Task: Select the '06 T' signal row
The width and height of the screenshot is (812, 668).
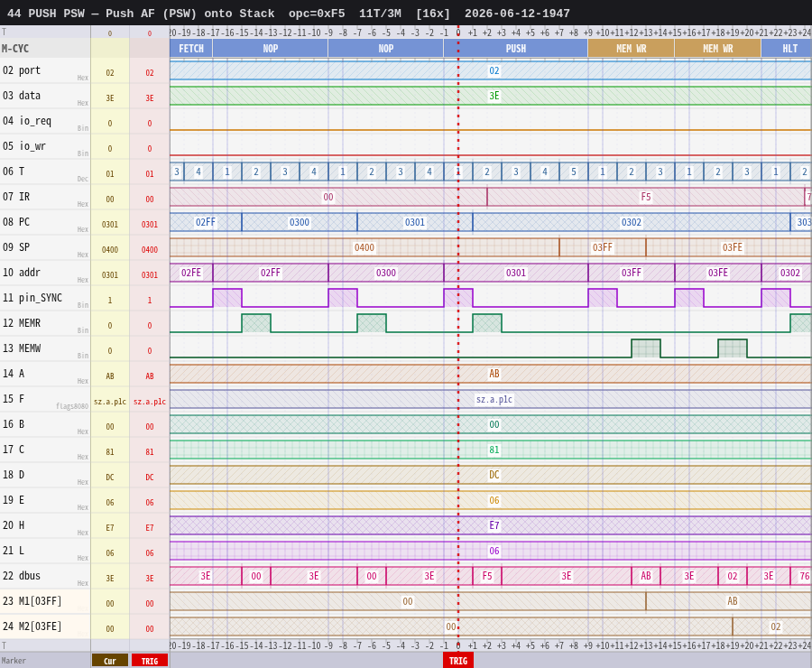Action: pos(406,172)
